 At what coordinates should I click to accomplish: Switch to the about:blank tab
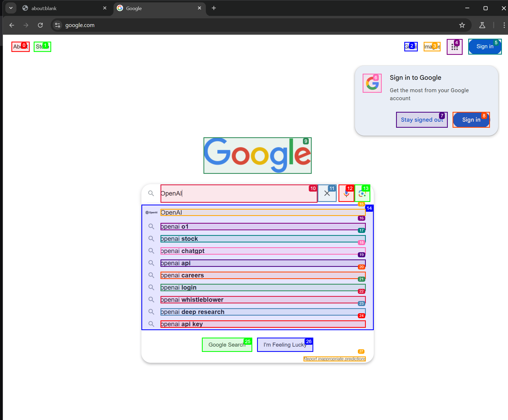[64, 8]
